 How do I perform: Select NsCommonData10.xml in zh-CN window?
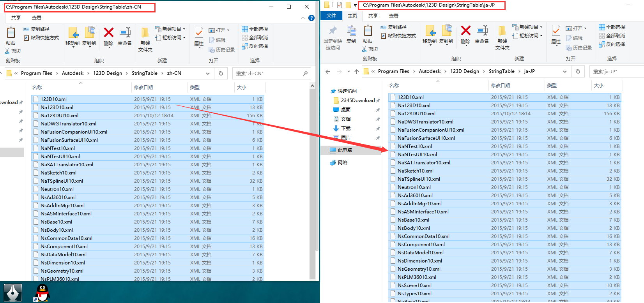(148, 238)
